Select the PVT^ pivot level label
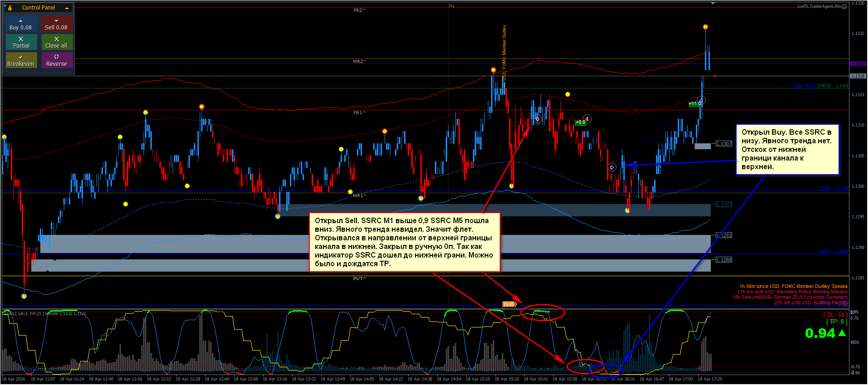The image size is (868, 385). click(359, 278)
